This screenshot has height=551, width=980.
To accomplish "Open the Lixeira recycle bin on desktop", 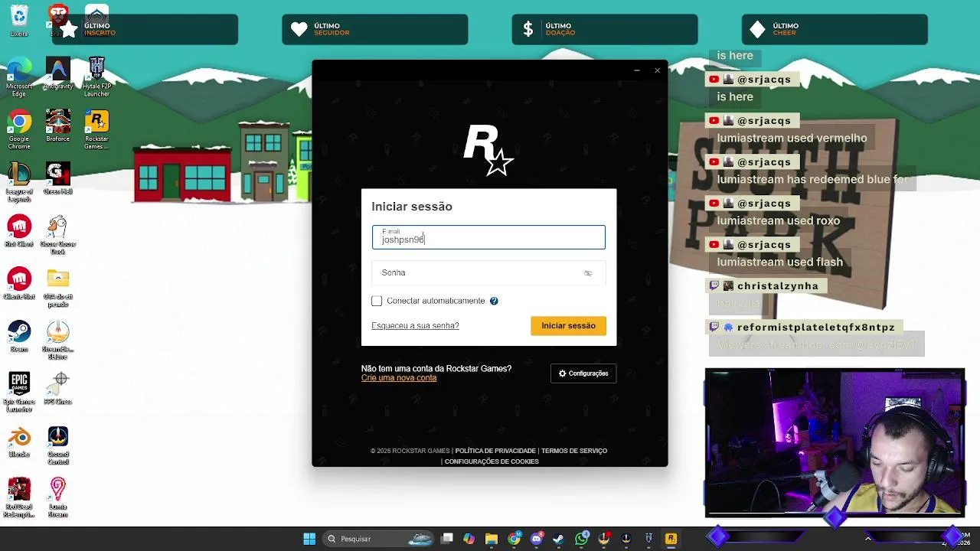I will 19,21.
